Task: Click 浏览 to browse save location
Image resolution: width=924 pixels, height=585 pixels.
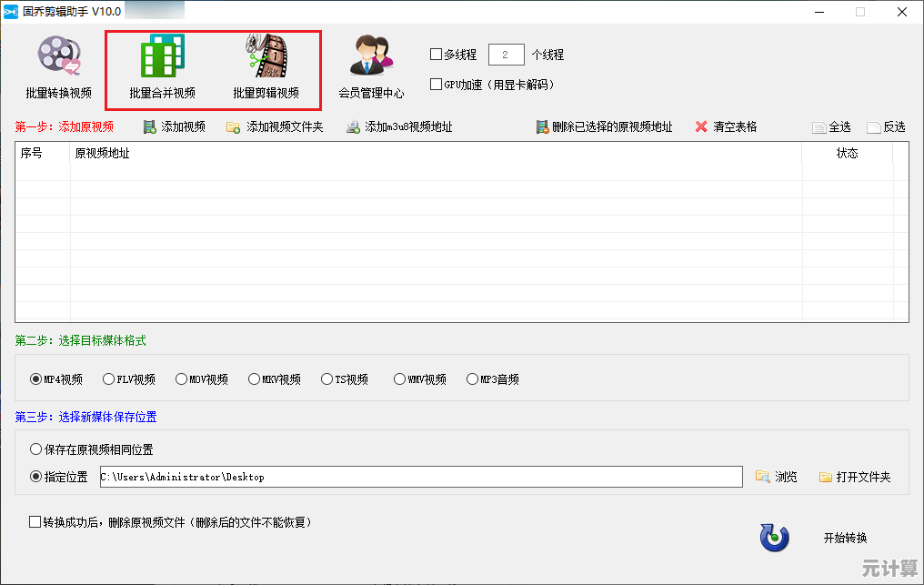Action: point(777,477)
